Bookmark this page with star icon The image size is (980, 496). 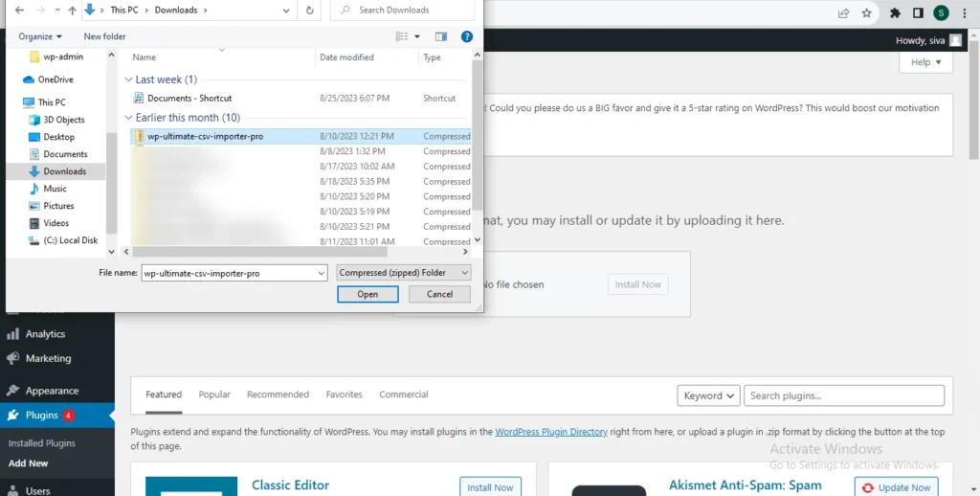tap(867, 13)
